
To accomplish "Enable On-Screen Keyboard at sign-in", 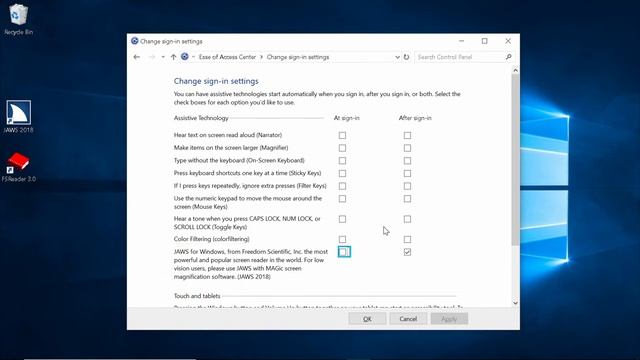I will (342, 160).
